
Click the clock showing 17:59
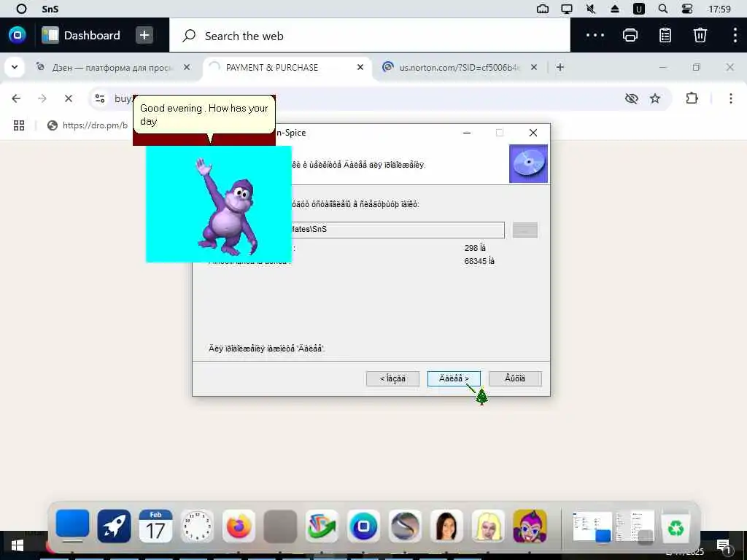719,9
